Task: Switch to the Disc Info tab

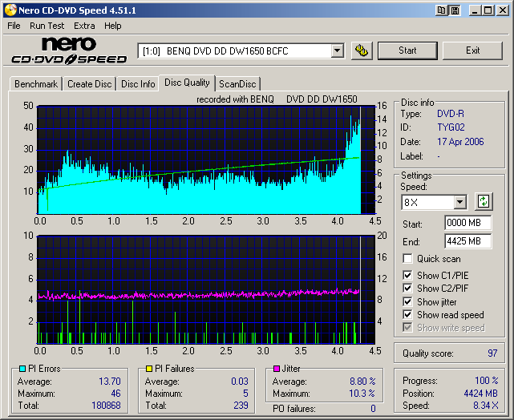Action: [138, 84]
